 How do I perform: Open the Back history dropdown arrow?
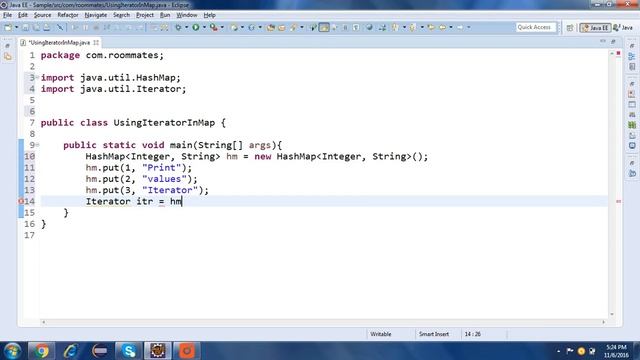pos(451,27)
